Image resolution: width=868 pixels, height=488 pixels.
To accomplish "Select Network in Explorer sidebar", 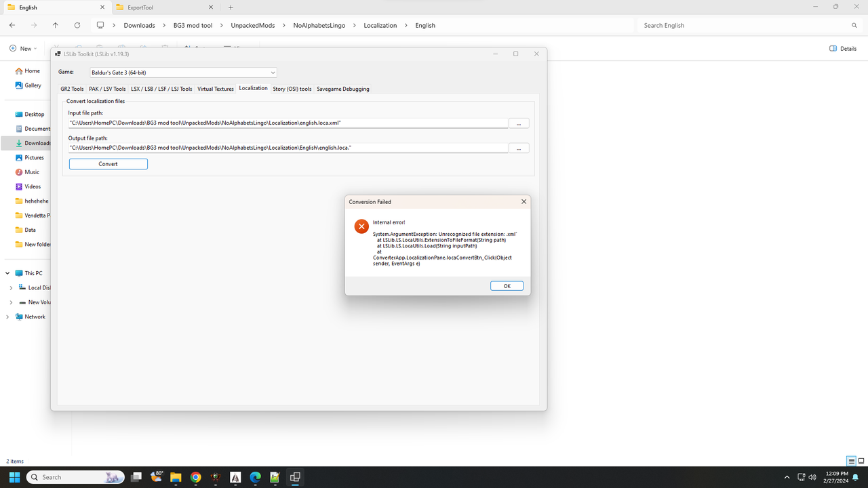I will tap(30, 317).
